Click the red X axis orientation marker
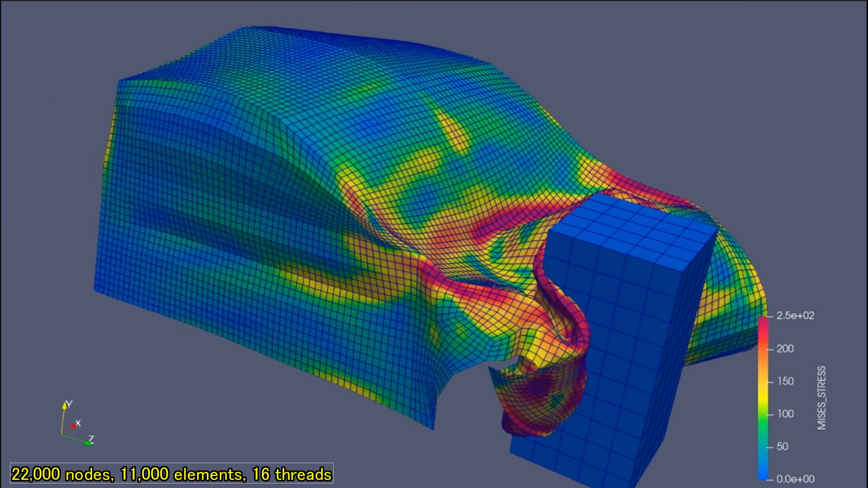 pyautogui.click(x=74, y=426)
